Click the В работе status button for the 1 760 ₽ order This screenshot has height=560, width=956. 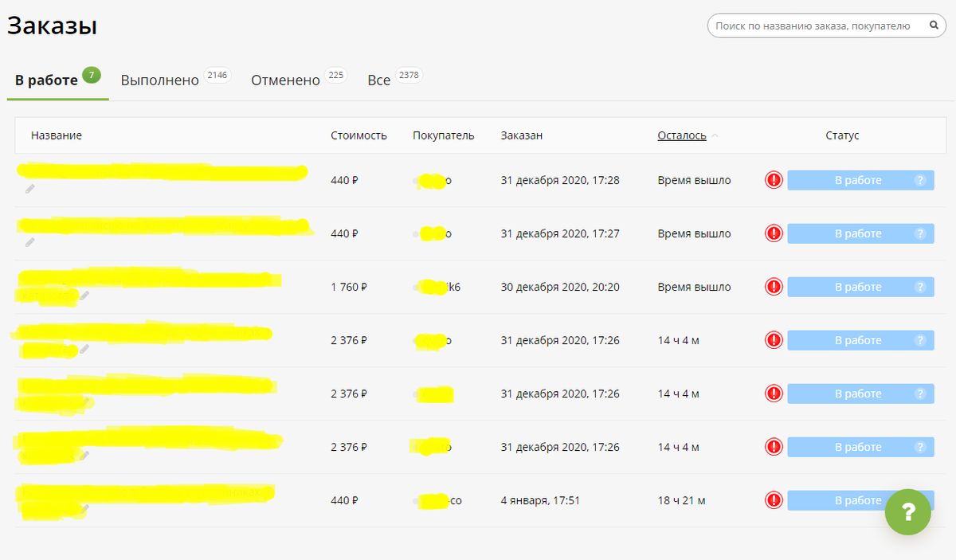(860, 287)
